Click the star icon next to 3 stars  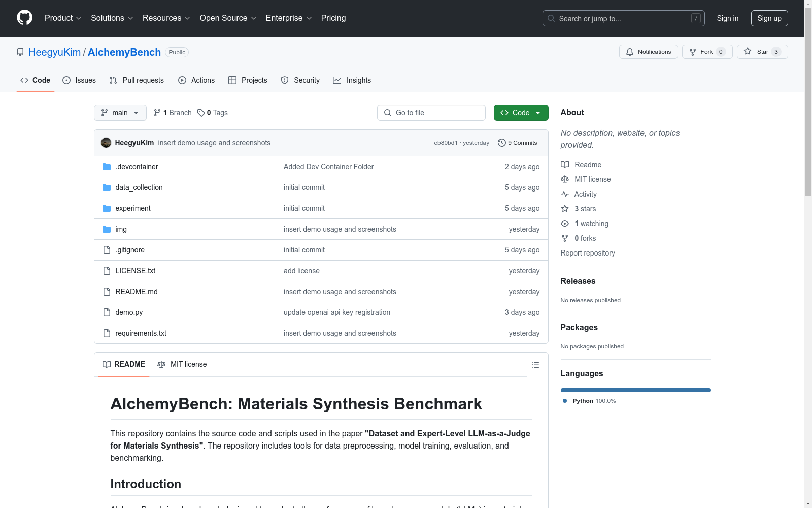565,209
